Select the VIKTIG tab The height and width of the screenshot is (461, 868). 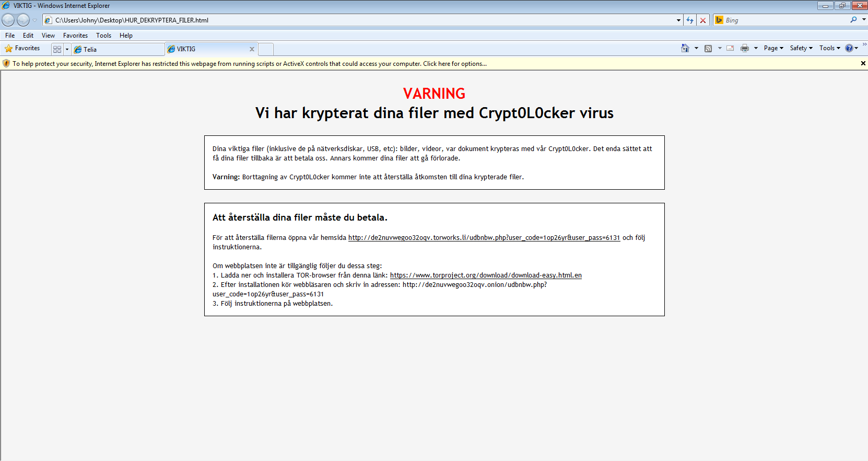(x=212, y=49)
